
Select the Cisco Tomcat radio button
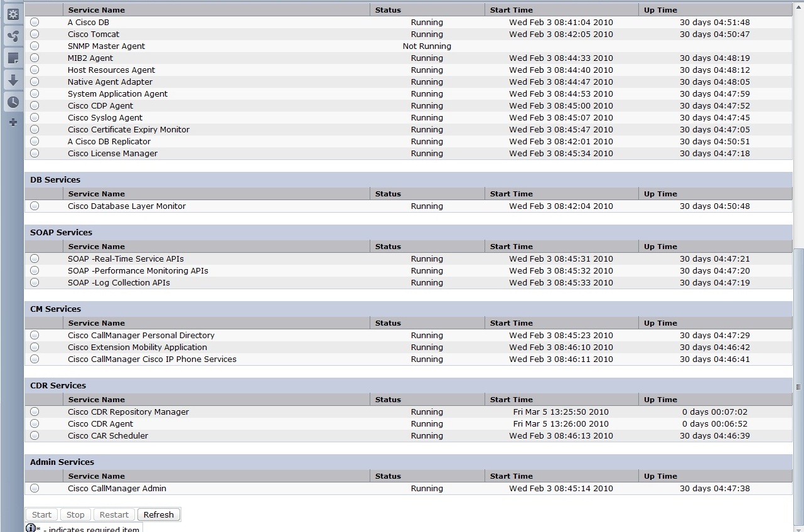[x=35, y=34]
